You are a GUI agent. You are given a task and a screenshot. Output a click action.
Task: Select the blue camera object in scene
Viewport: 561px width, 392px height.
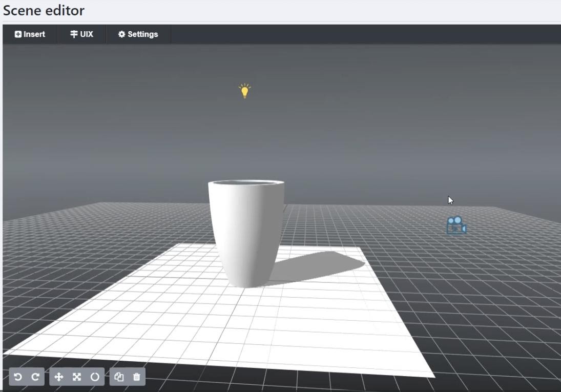(x=455, y=225)
